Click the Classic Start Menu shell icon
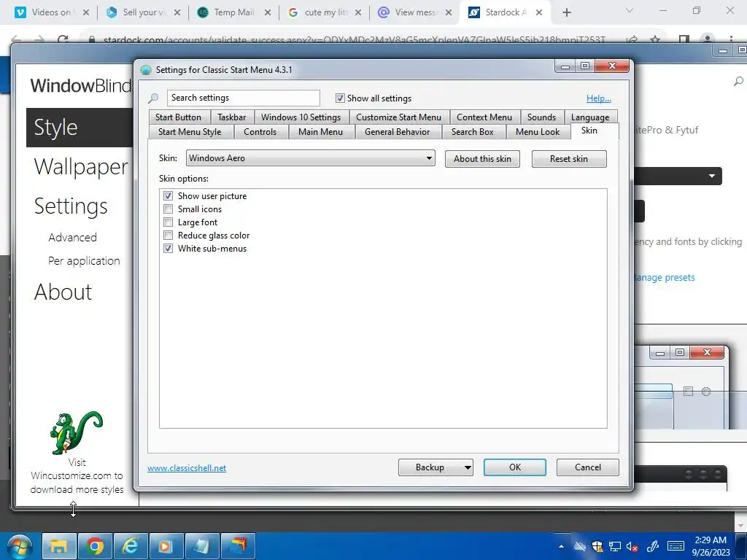747x560 pixels. point(146,70)
